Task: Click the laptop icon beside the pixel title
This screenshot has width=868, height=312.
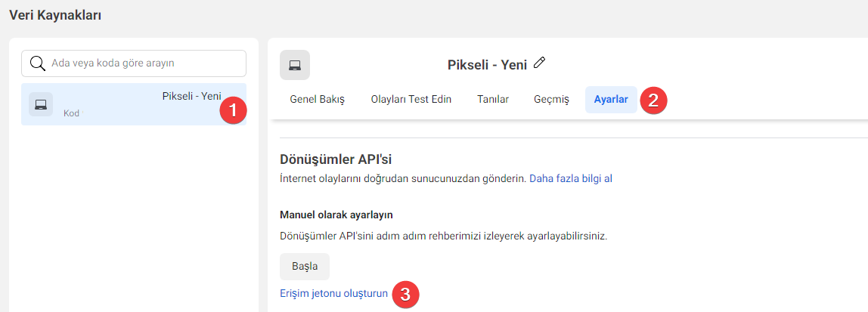Action: click(x=295, y=65)
